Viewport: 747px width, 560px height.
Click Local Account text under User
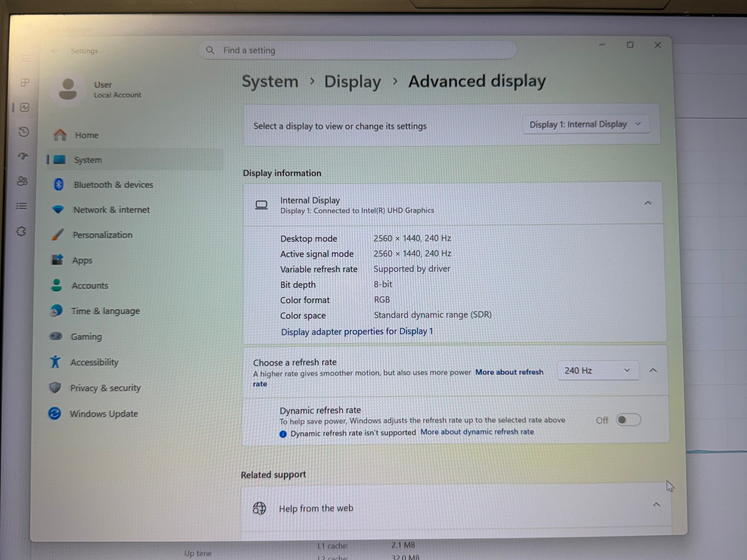(117, 95)
